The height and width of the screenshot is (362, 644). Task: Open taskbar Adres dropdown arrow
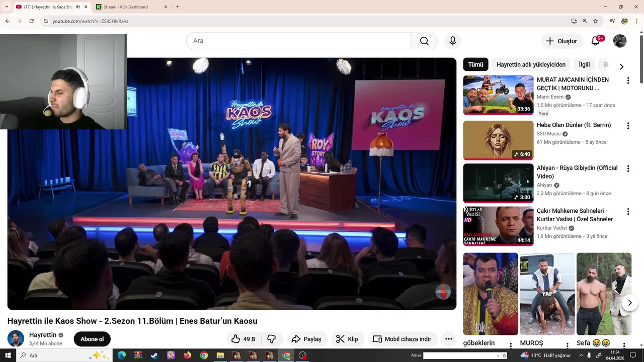pyautogui.click(x=498, y=355)
